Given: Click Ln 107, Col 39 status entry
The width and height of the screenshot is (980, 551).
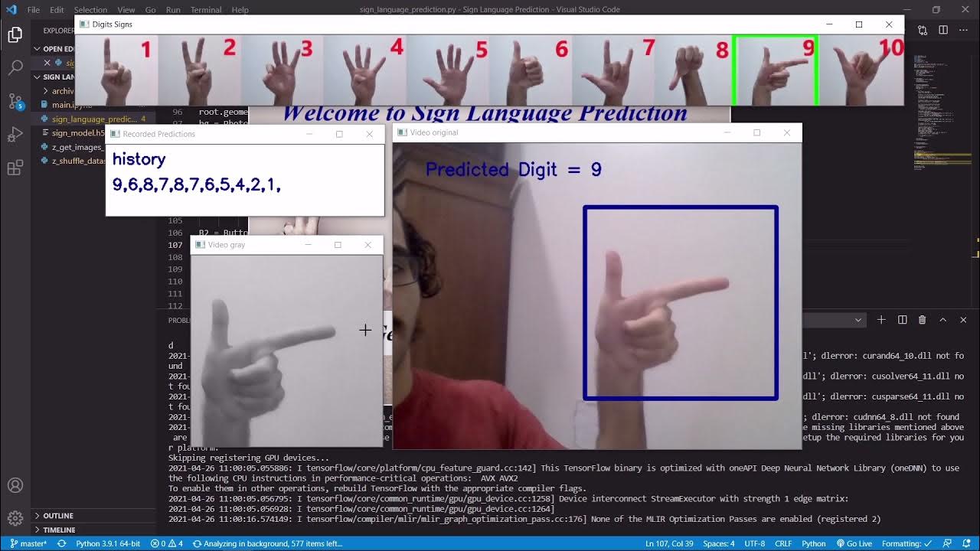Looking at the screenshot, I should click(x=670, y=543).
